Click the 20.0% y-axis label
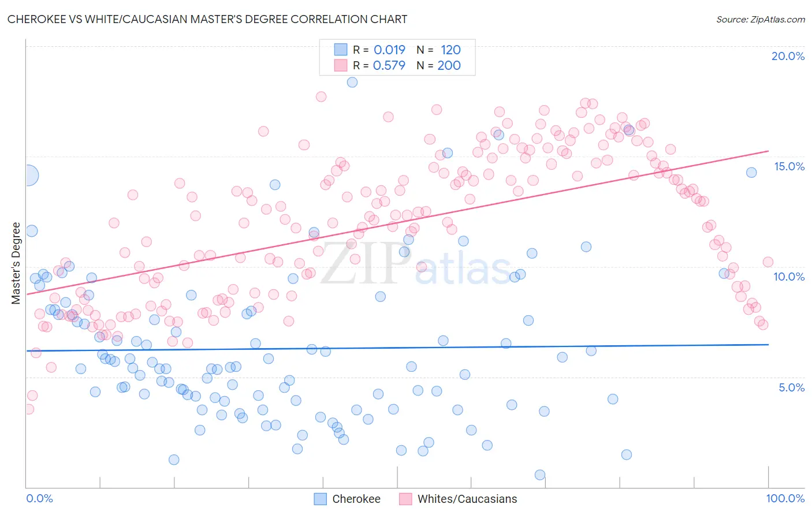This screenshot has width=812, height=515. 788,56
